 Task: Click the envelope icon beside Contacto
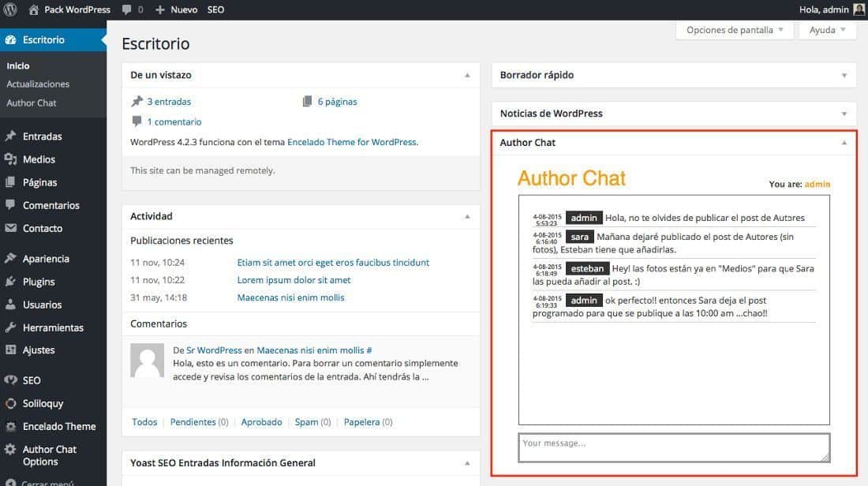pyautogui.click(x=10, y=228)
